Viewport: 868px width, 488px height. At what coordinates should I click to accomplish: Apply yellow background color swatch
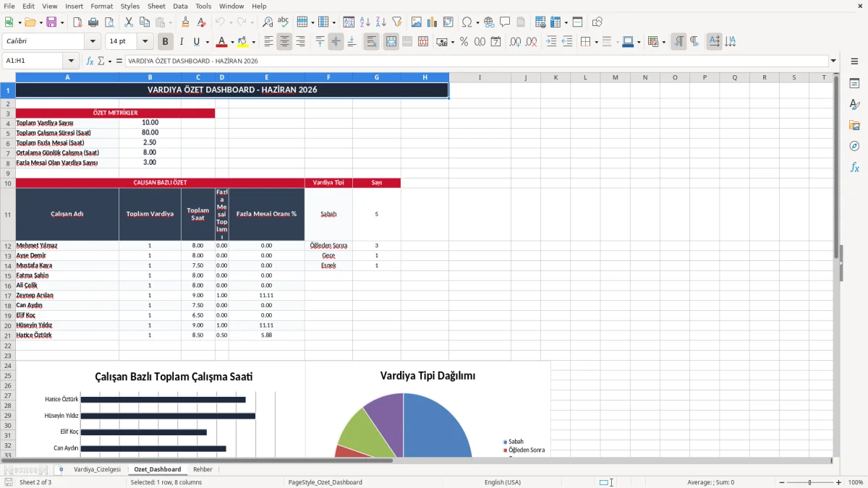[x=242, y=43]
